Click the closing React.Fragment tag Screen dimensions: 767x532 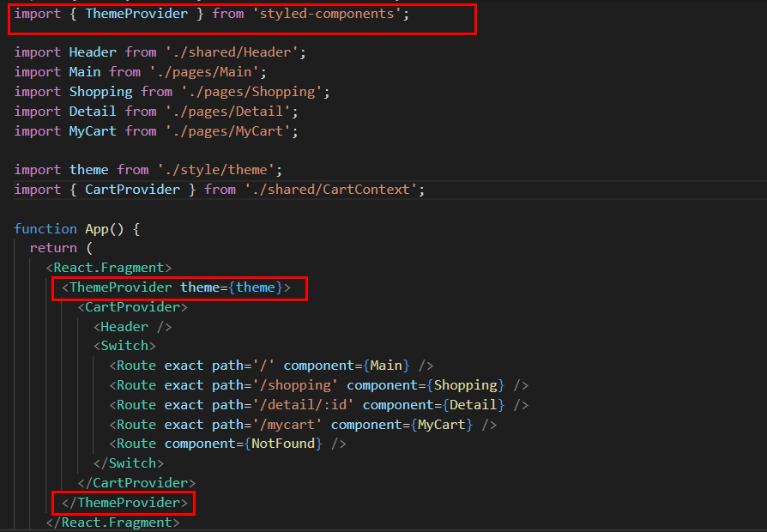(113, 523)
